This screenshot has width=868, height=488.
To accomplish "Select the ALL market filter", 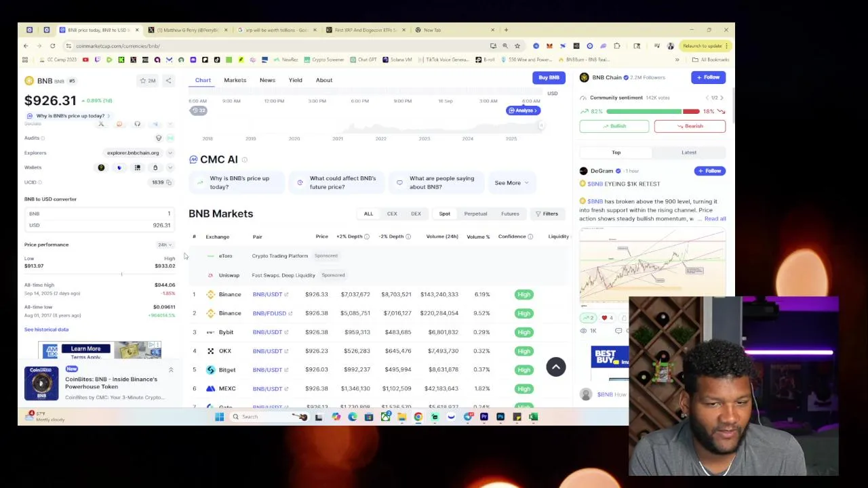I will pyautogui.click(x=368, y=214).
